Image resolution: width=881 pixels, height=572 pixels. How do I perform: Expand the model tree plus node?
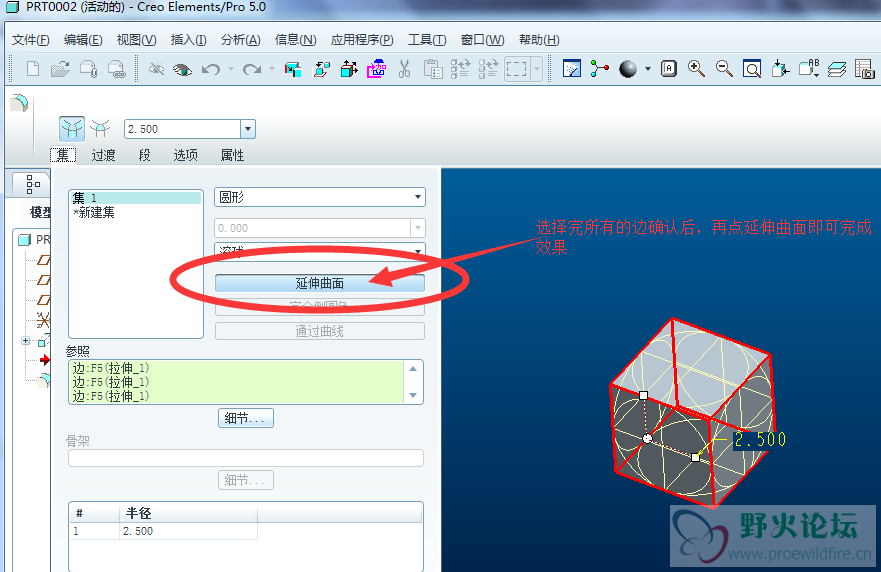tap(25, 341)
